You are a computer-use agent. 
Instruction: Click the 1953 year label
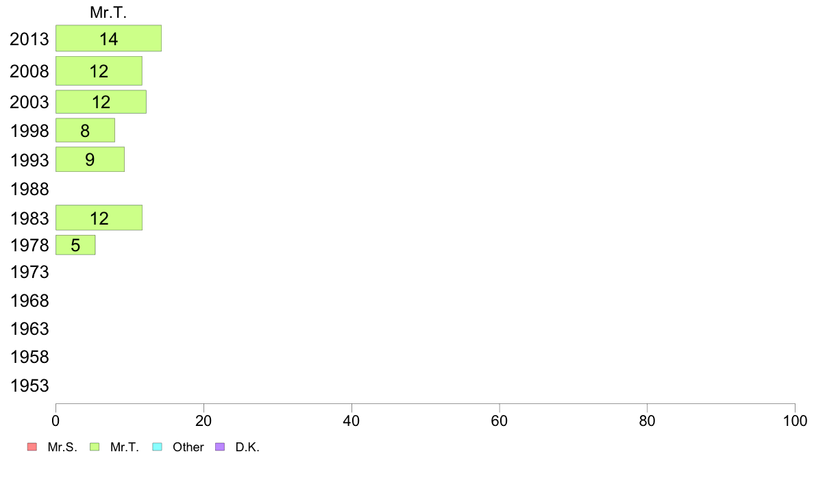29,386
